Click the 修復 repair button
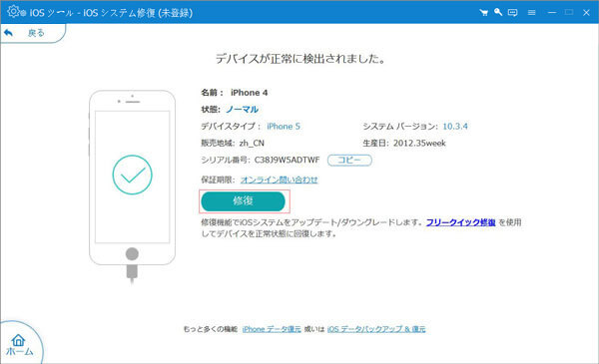This screenshot has height=364, width=599. (243, 201)
